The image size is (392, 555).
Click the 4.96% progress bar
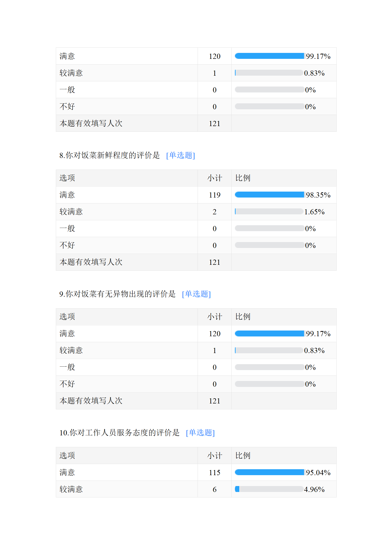coord(269,489)
